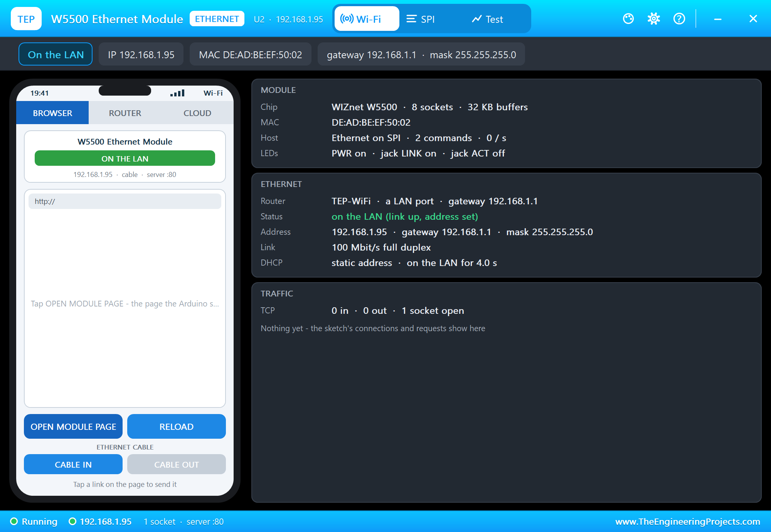
Task: Click the OPEN MODULE PAGE button
Action: (73, 426)
